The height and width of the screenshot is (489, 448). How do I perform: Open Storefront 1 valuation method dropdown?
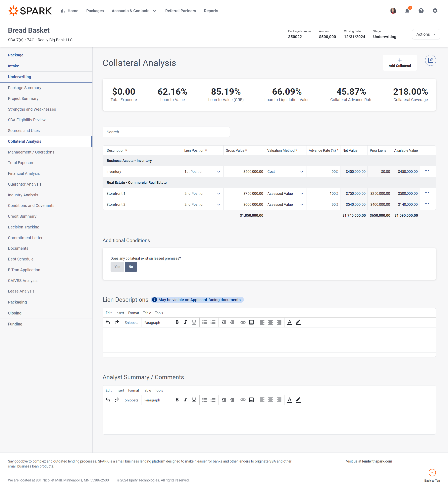point(286,194)
